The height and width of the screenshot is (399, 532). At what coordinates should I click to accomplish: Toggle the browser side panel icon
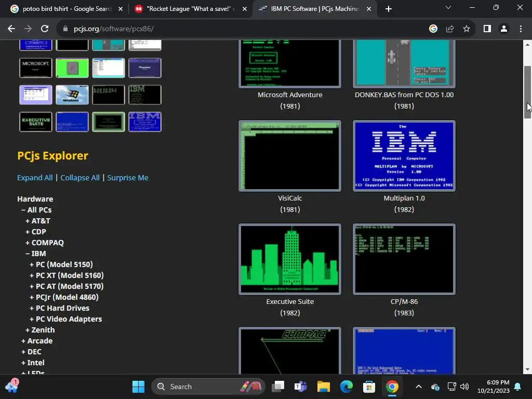(x=487, y=29)
